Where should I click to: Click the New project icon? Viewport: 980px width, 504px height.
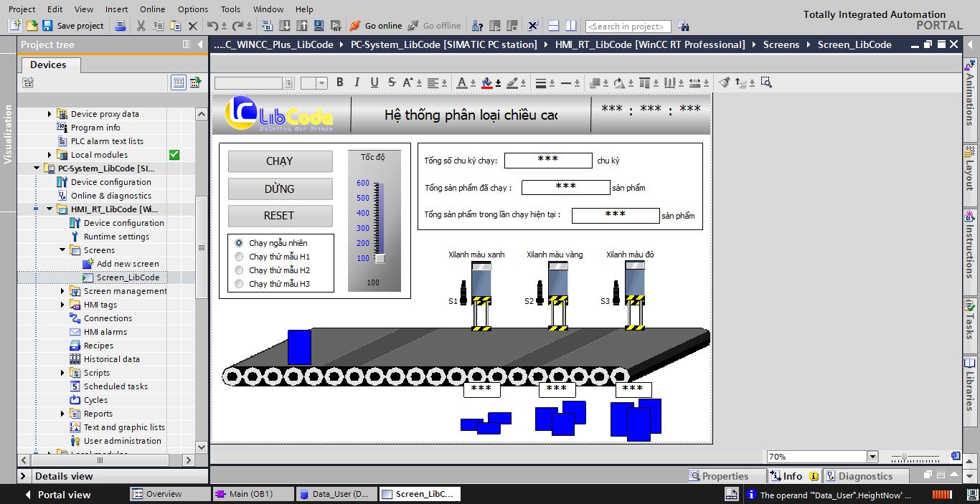click(x=16, y=26)
